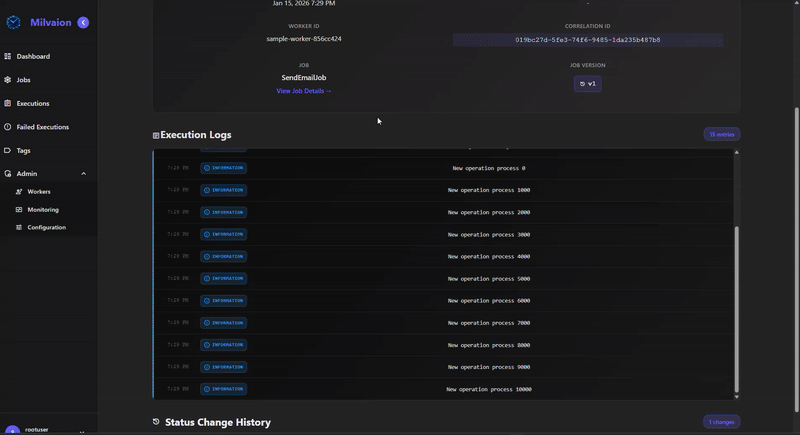Open the Executions list
The height and width of the screenshot is (435, 800).
[x=33, y=103]
